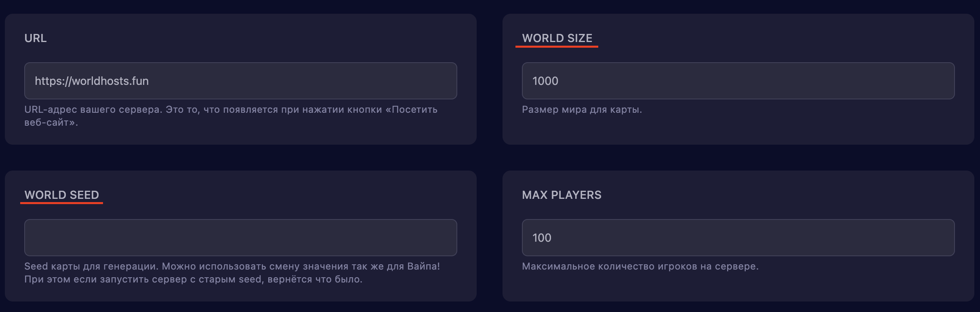Click the "Размер мира для карты." hint
The image size is (980, 312).
pyautogui.click(x=582, y=110)
